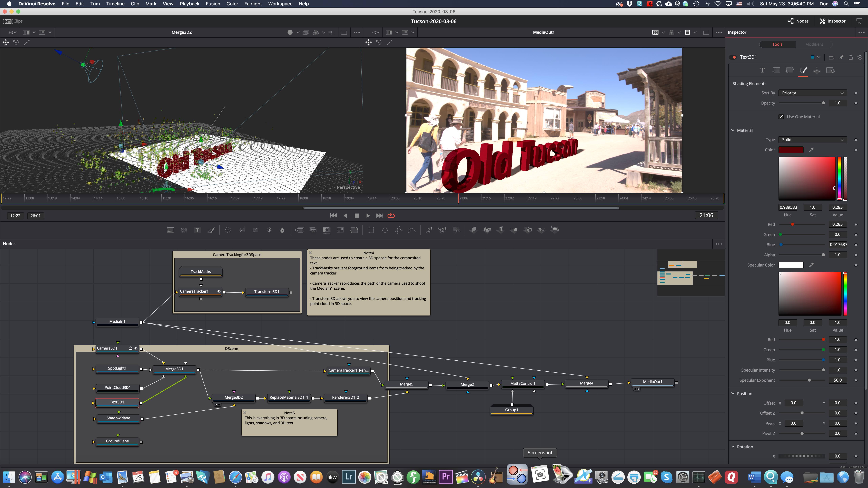Click the Material Color swatch

(791, 150)
